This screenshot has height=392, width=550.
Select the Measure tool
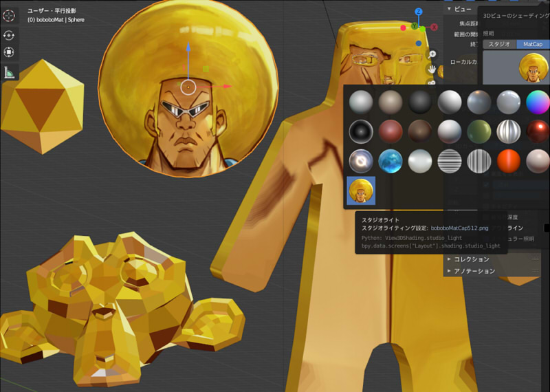point(9,72)
